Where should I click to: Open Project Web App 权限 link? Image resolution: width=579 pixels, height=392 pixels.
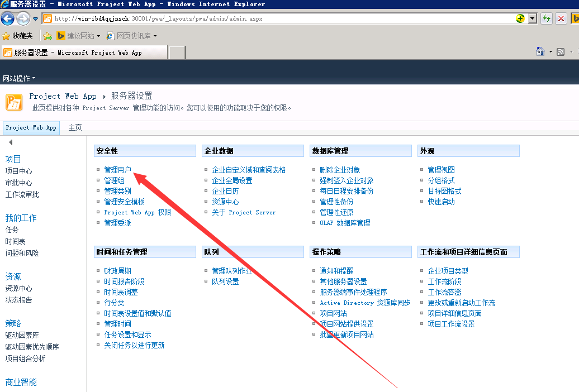click(x=137, y=212)
